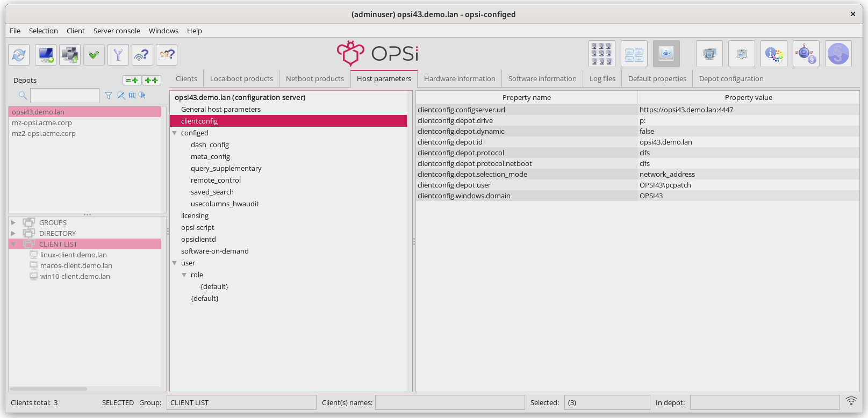This screenshot has height=418, width=868.
Task: Click the Property value column header
Action: point(749,97)
